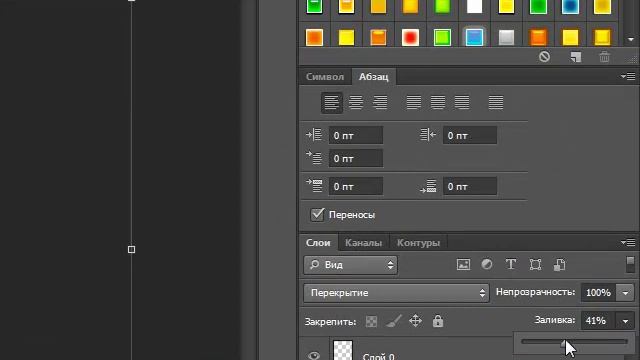Switch to the Каналы tab
The height and width of the screenshot is (360, 640).
point(363,243)
